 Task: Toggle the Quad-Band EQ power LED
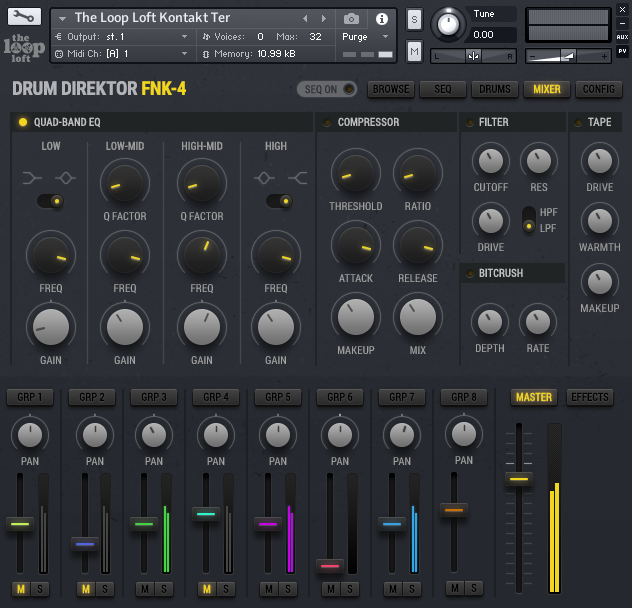[23, 122]
